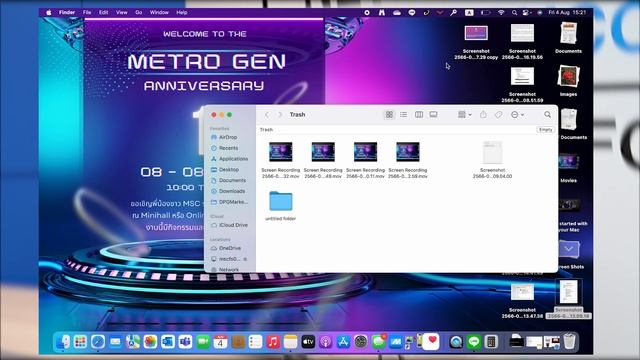The image size is (640, 360).
Task: Select Screen Recording file ending 2.59.mov
Action: point(408,160)
